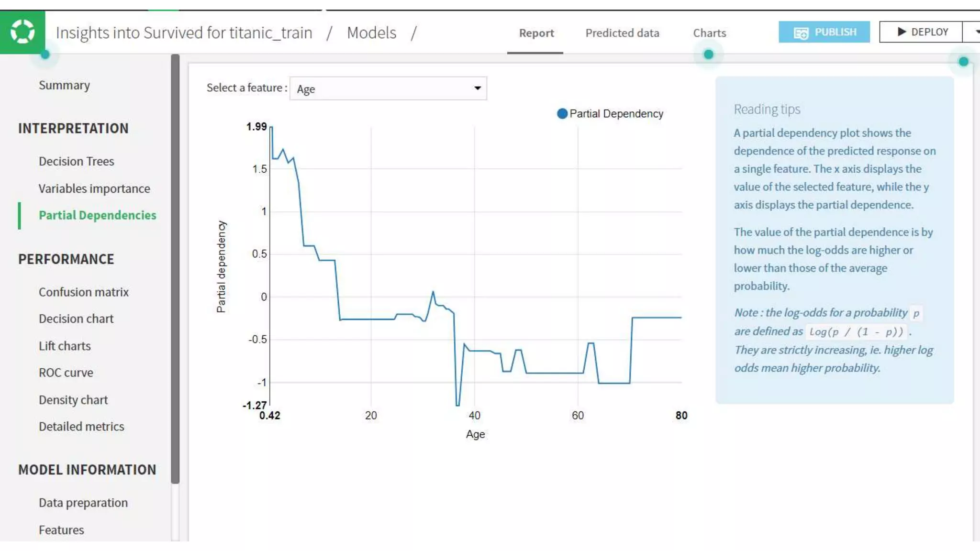Switch to the Charts tab
Viewport: 980px width, 551px height.
pos(709,33)
